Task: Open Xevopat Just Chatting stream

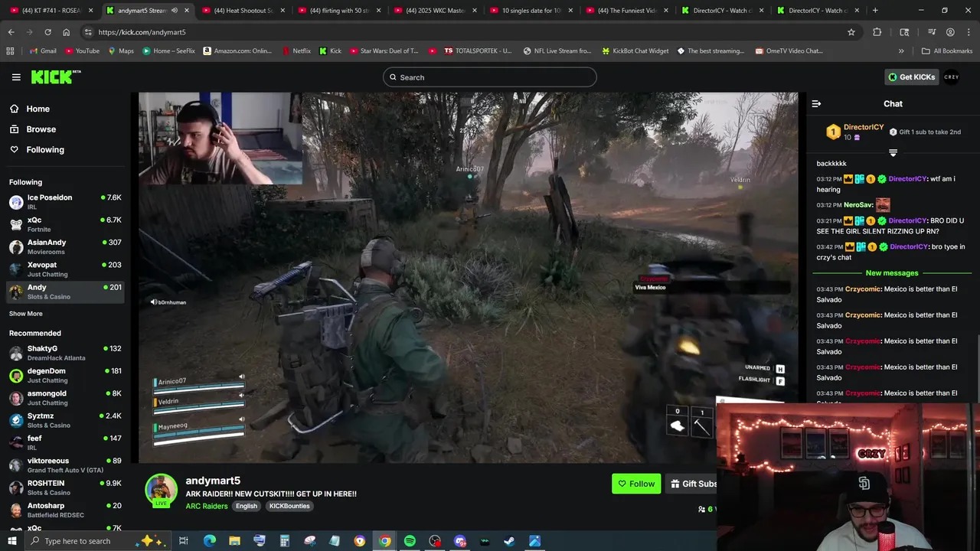Action: point(65,269)
